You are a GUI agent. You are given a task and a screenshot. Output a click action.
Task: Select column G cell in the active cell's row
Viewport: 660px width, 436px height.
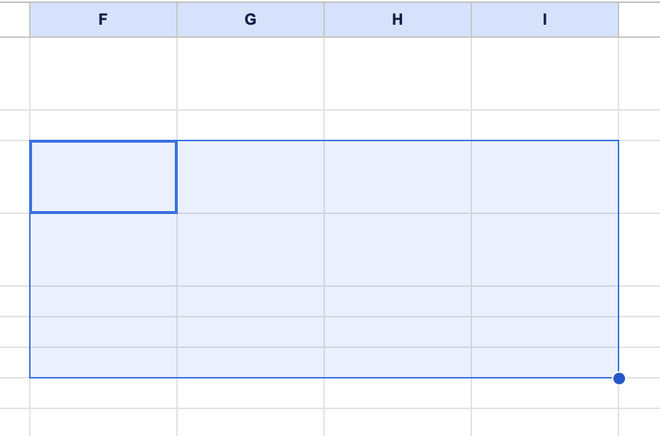[250, 176]
